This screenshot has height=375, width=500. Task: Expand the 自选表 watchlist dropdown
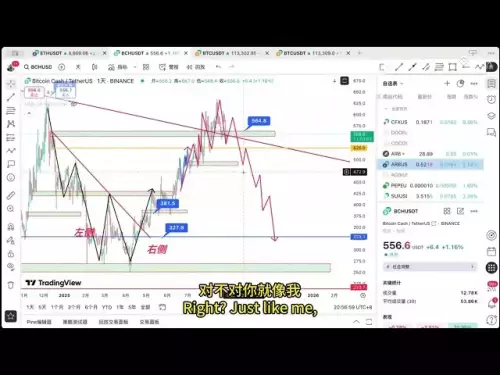(x=393, y=84)
